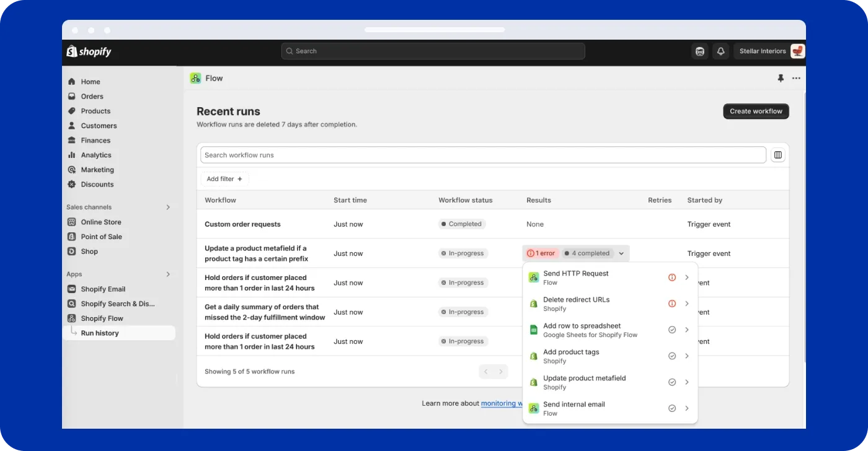Open the notifications bell
Image resolution: width=868 pixels, height=451 pixels.
pyautogui.click(x=720, y=51)
